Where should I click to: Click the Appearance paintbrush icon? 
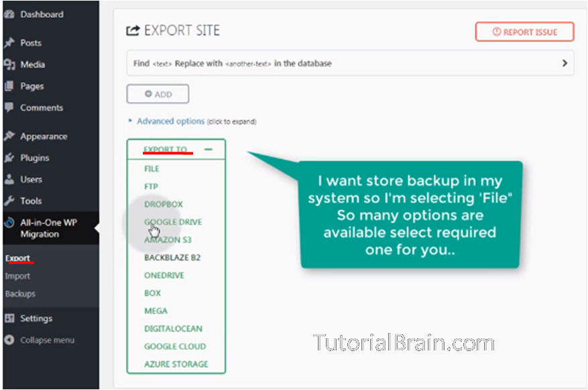[x=9, y=136]
